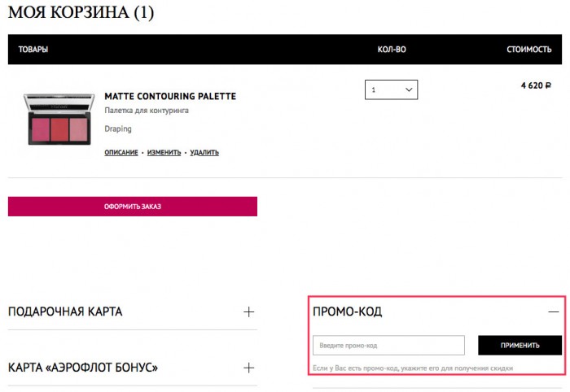Click the Изменить link
This screenshot has height=392, width=570.
[164, 152]
